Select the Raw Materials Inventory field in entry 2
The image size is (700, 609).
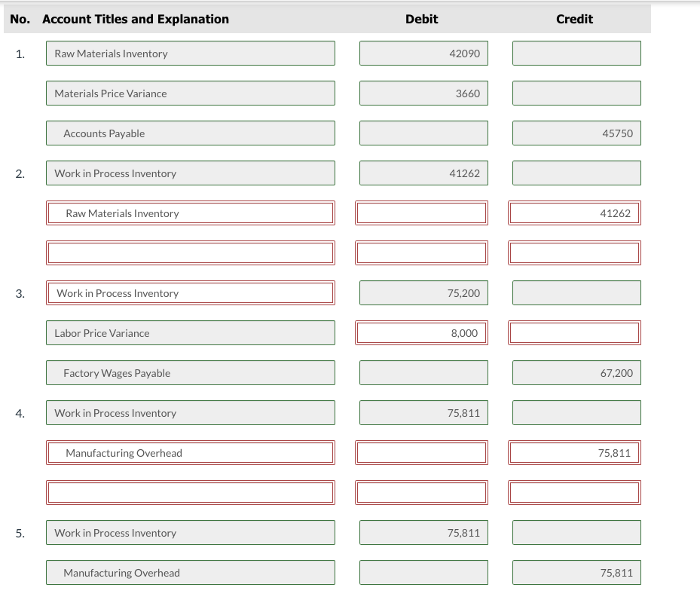point(191,213)
